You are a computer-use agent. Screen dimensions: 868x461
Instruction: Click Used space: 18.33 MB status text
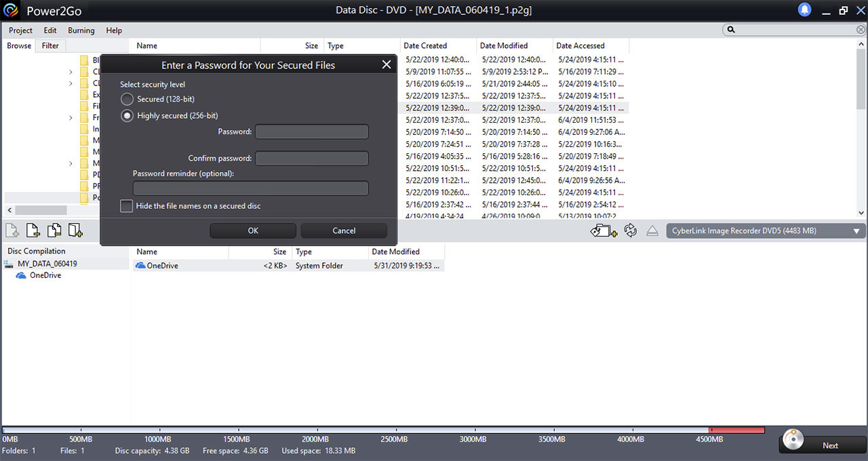pos(318,451)
